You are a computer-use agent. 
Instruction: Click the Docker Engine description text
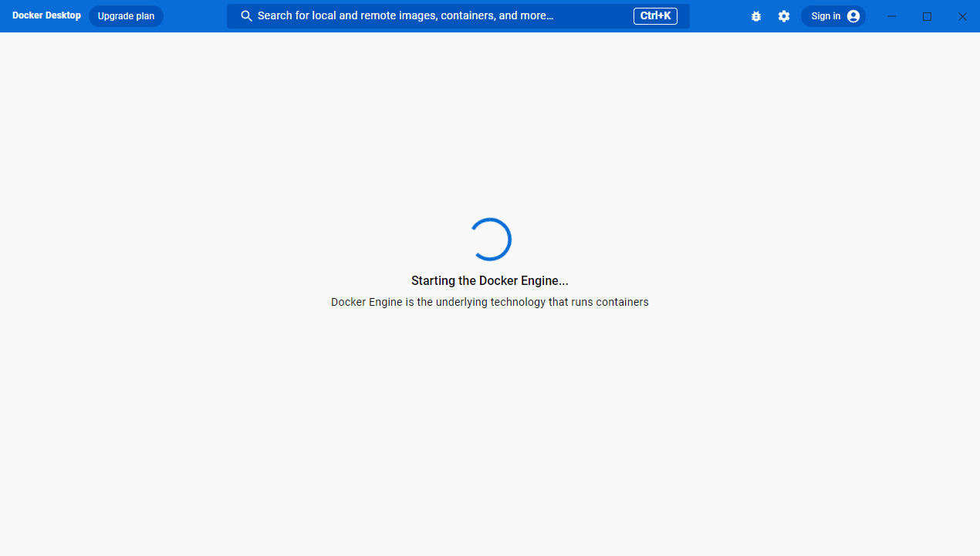pos(489,302)
